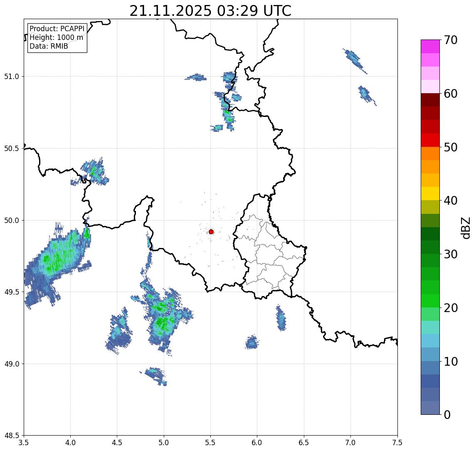Click the colorbar tick label 40
Viewport: 476px width, 451px height.
(451, 201)
